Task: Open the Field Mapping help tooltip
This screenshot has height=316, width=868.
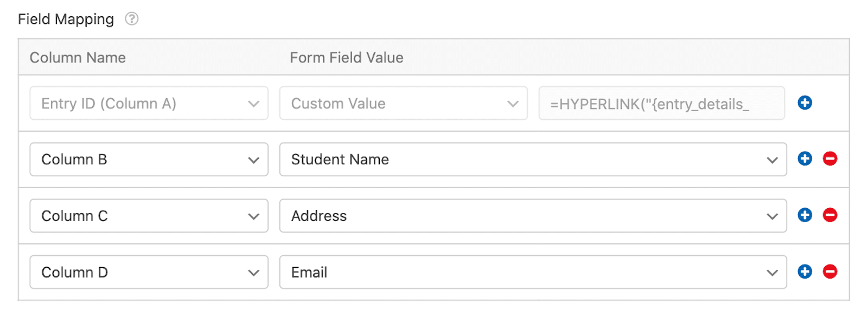Action: (x=131, y=18)
